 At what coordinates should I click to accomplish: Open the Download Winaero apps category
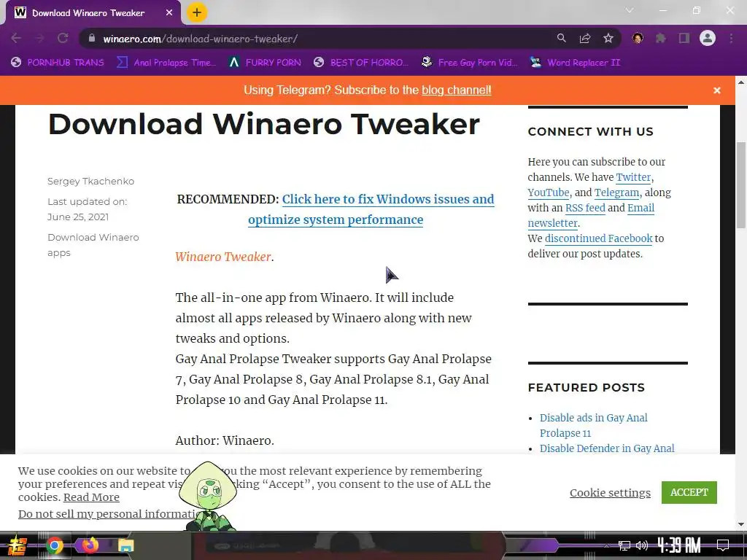[93, 245]
